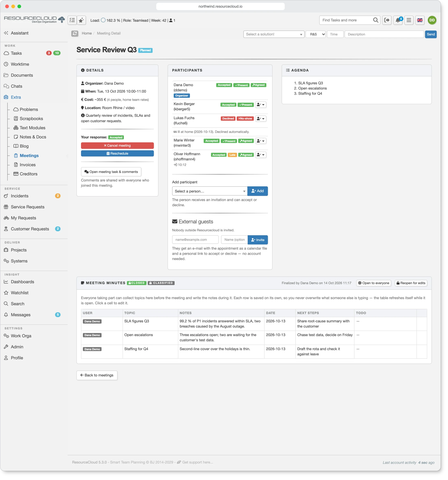This screenshot has height=480, width=448.
Task: Open the 'Select a person…' combo box
Action: tap(210, 191)
